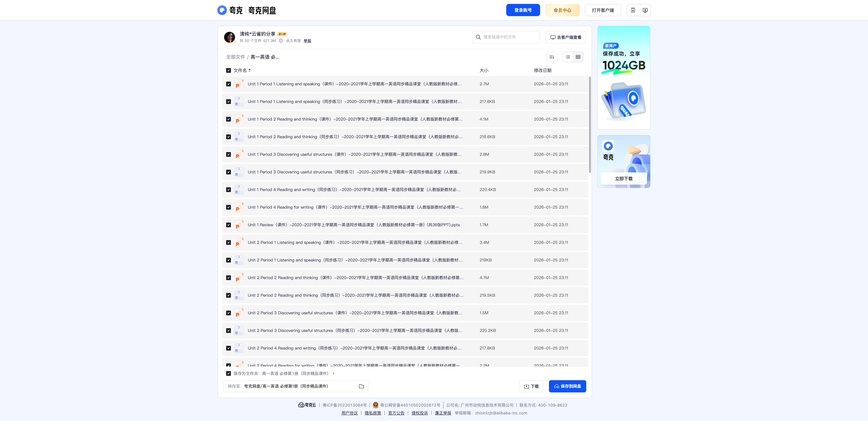Click PPT icon of Unit 1 Review file
This screenshot has height=421, width=868.
(x=239, y=225)
